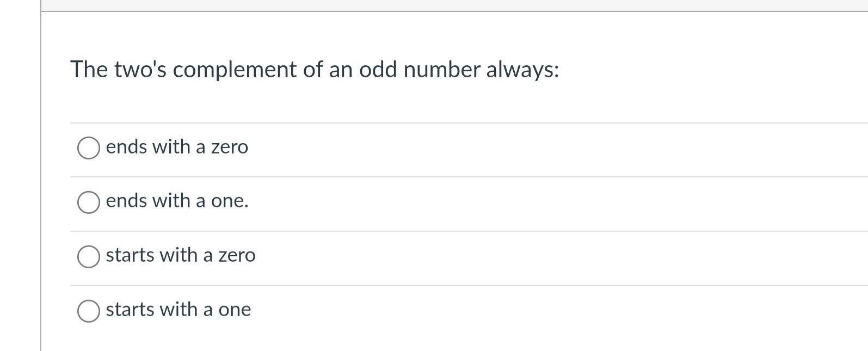This screenshot has height=351, width=868.
Task: Click the label text 'starts with a zero'
Action: tap(181, 256)
